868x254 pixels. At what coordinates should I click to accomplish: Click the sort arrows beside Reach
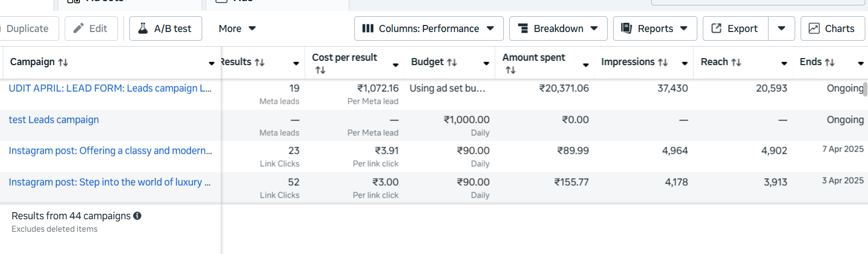pos(736,62)
